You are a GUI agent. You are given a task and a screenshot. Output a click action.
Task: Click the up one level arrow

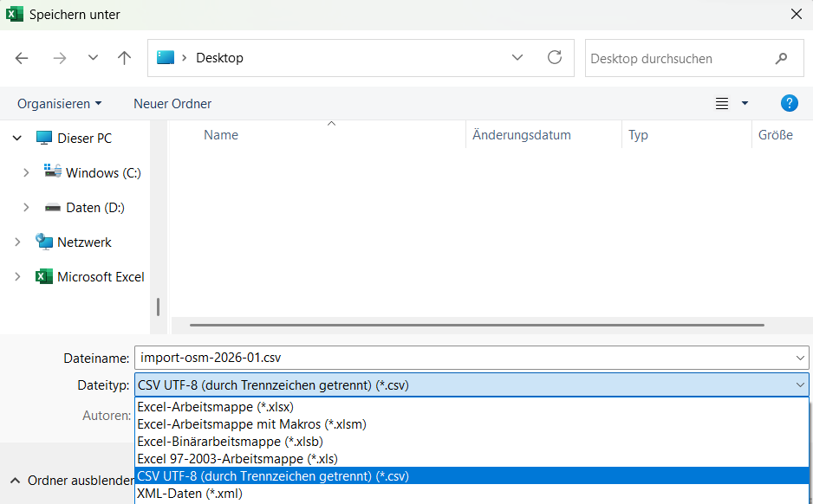pos(125,58)
